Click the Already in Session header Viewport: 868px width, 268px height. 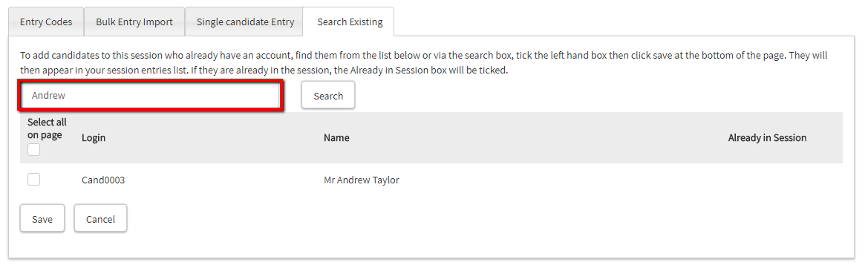pyautogui.click(x=767, y=138)
